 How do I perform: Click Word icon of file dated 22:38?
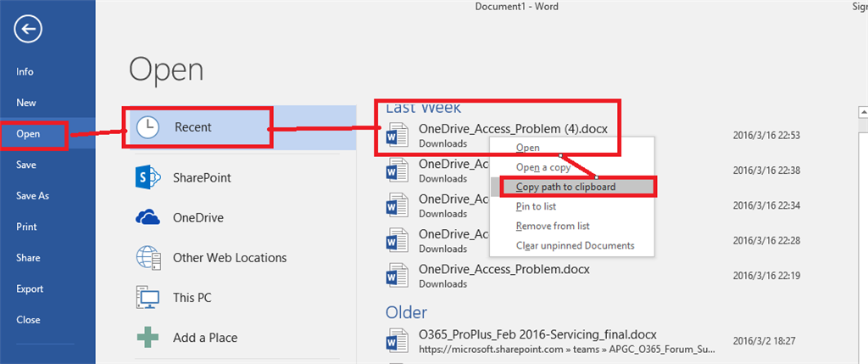[x=396, y=170]
